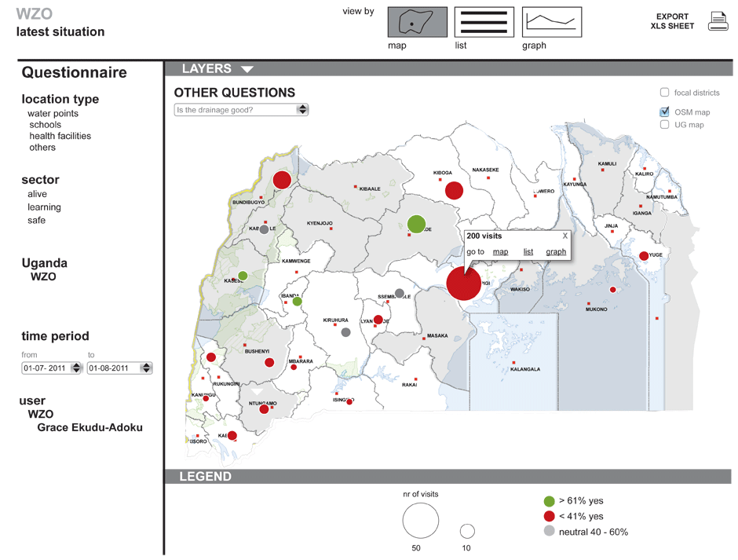
Task: Click the green circle at Ibanda
Action: (x=297, y=302)
